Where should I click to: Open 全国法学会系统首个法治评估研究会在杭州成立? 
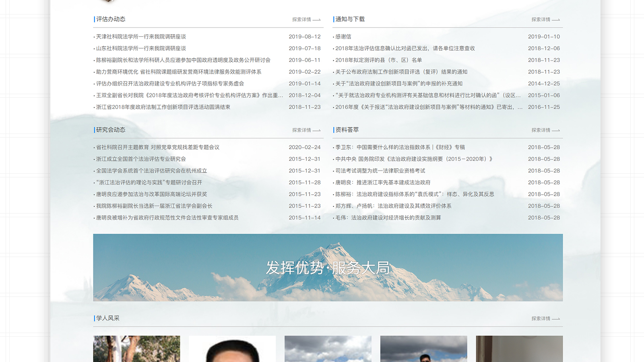click(x=151, y=171)
